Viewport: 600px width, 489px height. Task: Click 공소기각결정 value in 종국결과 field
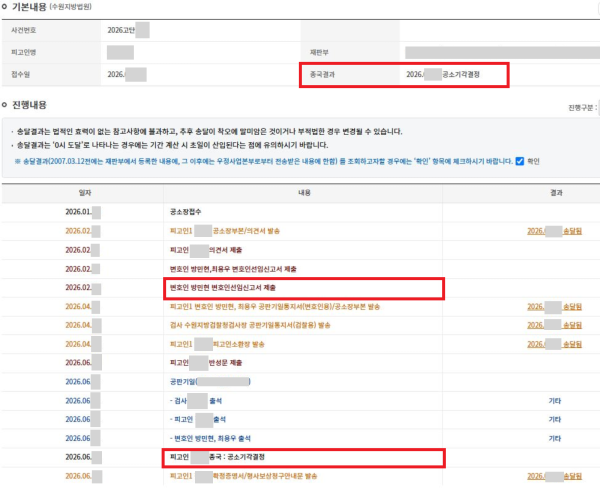pyautogui.click(x=461, y=75)
